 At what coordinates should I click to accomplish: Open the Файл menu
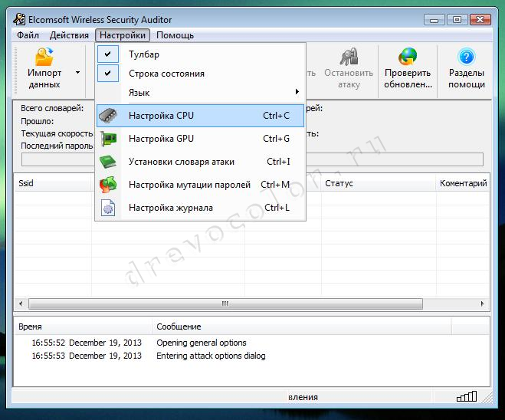(28, 35)
